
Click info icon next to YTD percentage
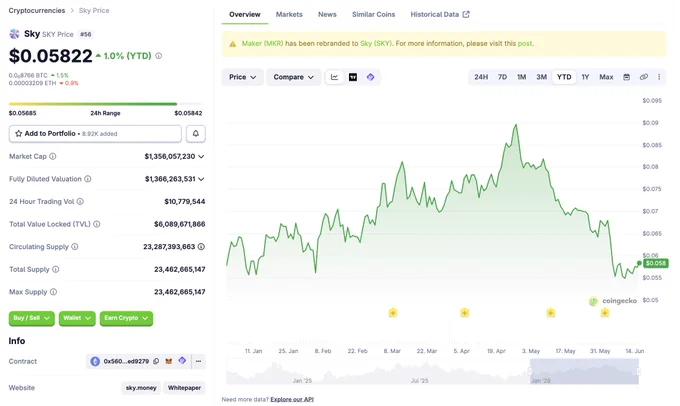[159, 56]
